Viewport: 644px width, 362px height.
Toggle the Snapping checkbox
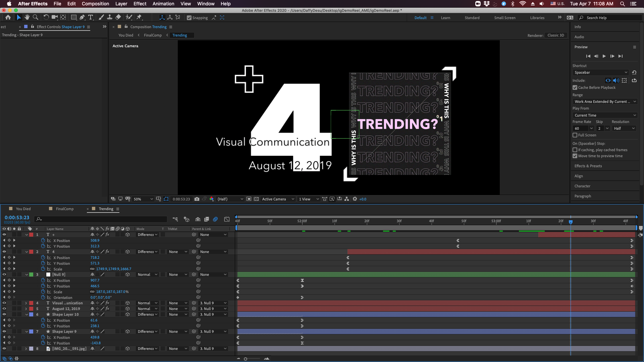pyautogui.click(x=189, y=18)
